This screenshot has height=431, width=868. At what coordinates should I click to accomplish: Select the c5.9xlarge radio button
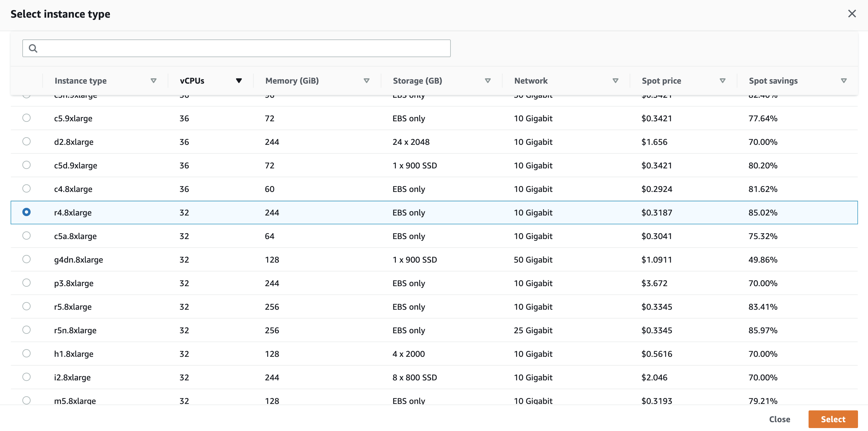tap(26, 118)
